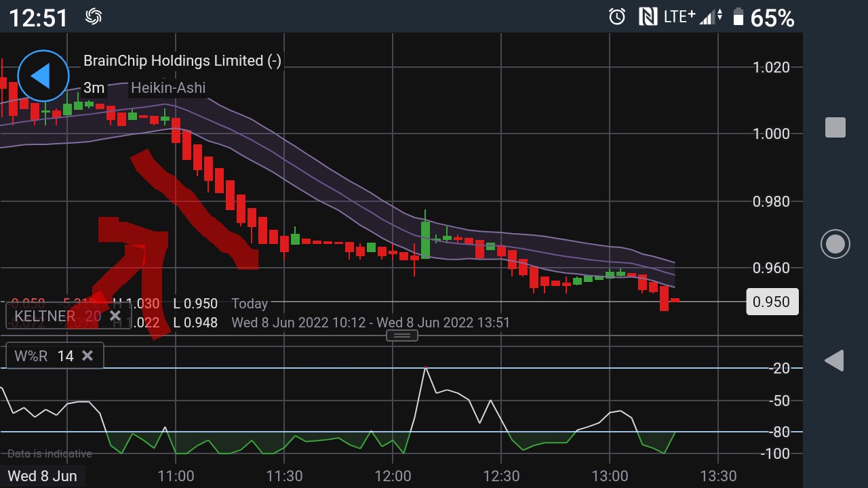Screen dimensions: 868x488
Task: Tap the BrainChip Holdings Limited title
Action: click(x=182, y=61)
